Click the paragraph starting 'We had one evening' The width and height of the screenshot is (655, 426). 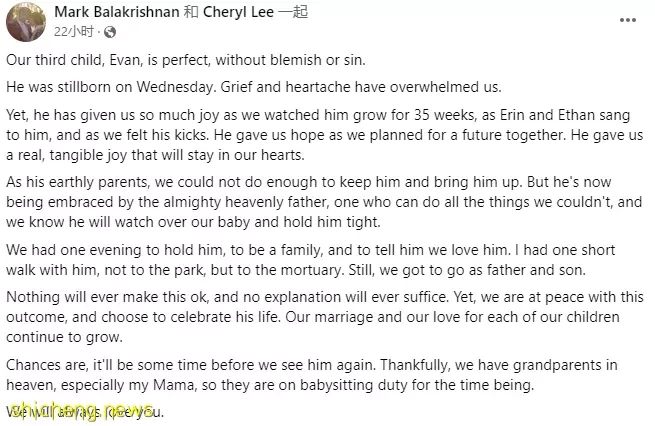[x=310, y=260]
